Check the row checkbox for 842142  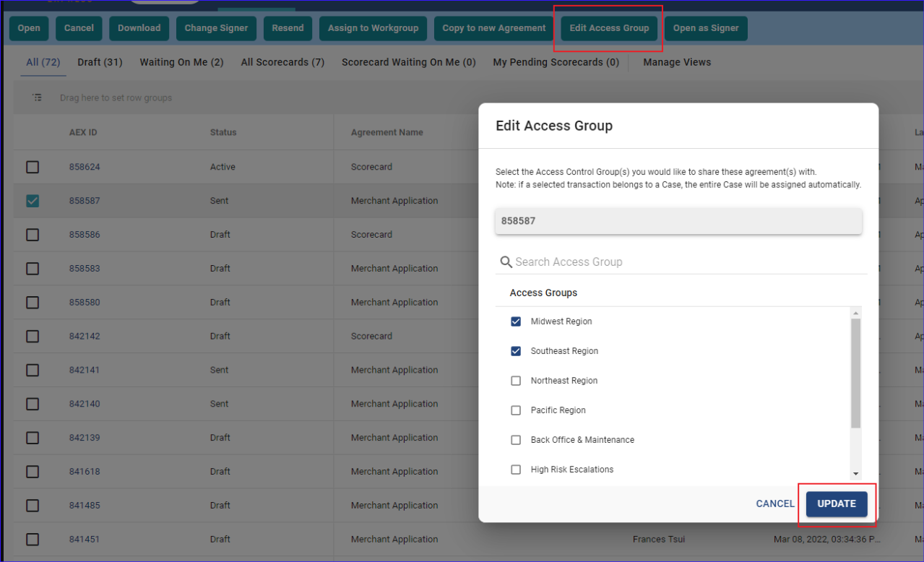click(x=33, y=336)
